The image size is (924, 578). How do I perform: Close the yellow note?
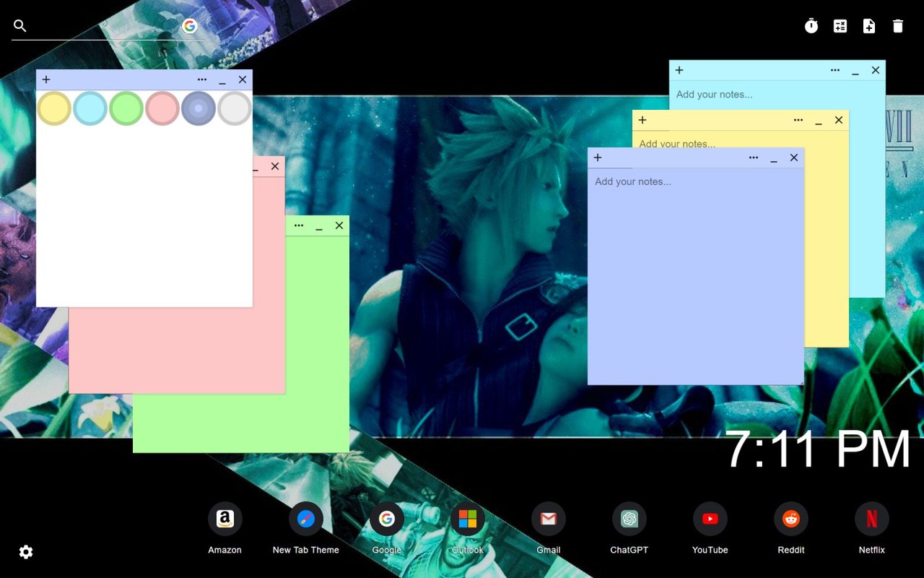coord(839,120)
